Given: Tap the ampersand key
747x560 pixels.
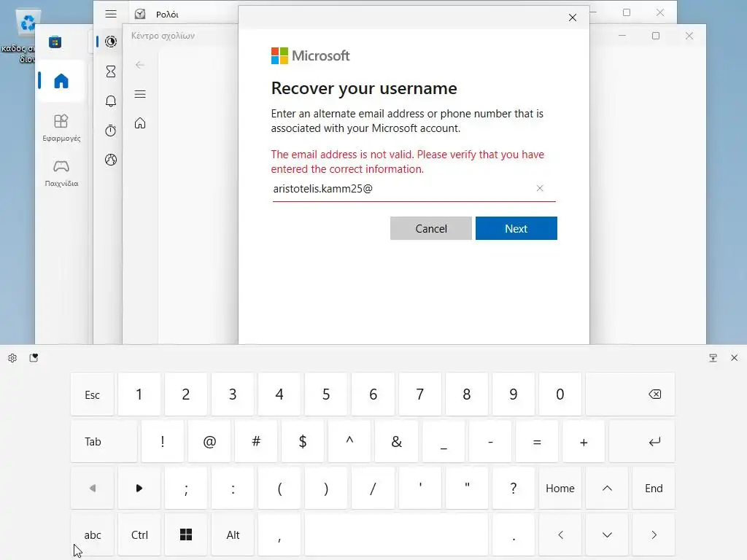Looking at the screenshot, I should coord(396,441).
